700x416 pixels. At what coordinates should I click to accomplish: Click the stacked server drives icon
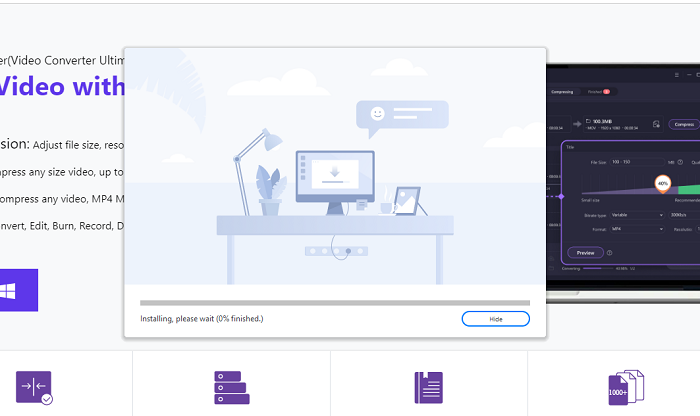(x=232, y=387)
